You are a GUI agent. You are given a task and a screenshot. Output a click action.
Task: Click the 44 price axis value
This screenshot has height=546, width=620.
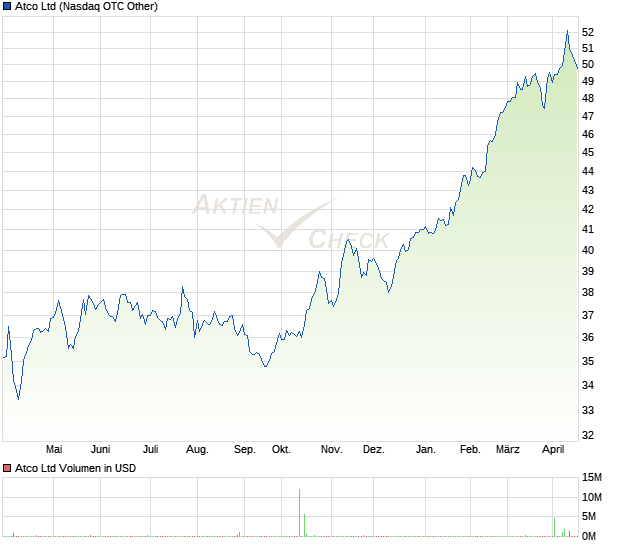[x=588, y=171]
